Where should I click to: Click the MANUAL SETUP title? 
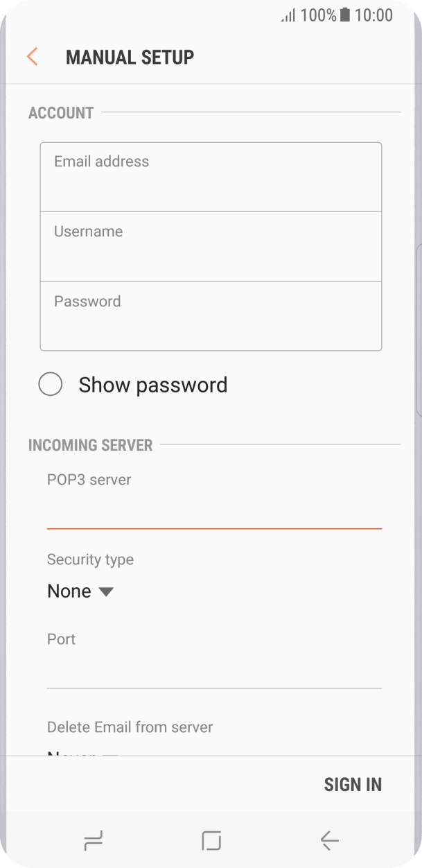point(130,56)
